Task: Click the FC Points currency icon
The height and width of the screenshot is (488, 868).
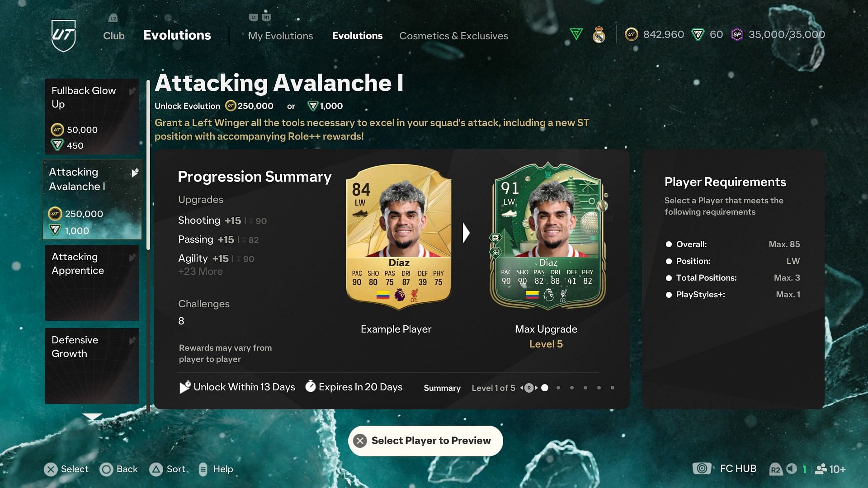Action: click(698, 34)
